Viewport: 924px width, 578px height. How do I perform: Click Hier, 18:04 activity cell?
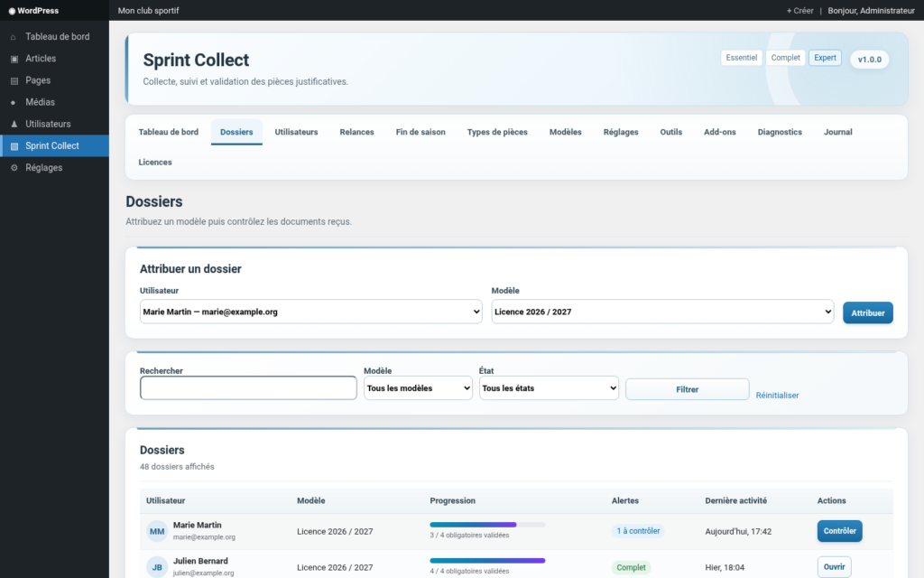pyautogui.click(x=725, y=567)
